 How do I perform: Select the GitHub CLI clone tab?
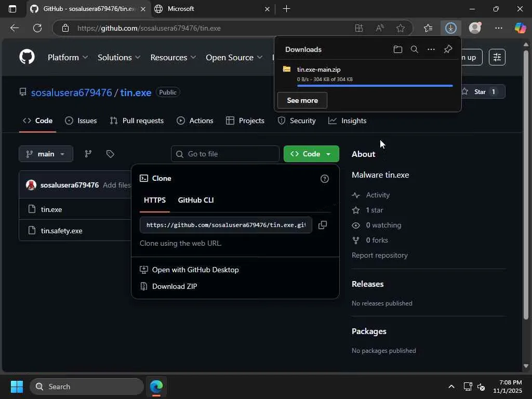click(x=196, y=200)
